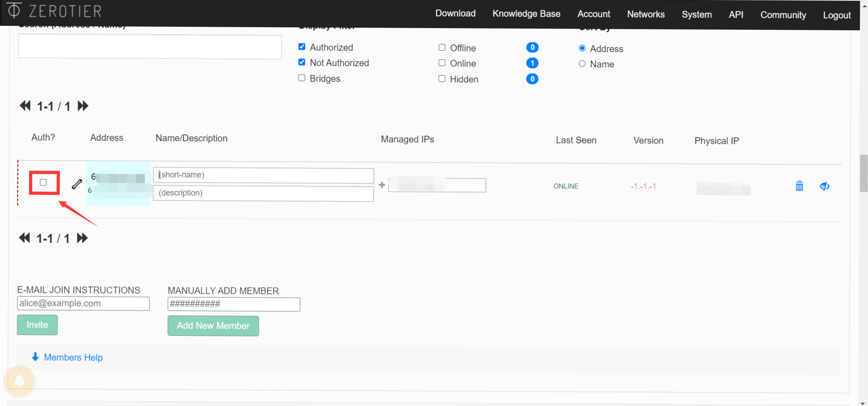Click the ZeroTier logo
The image size is (868, 406).
(54, 11)
